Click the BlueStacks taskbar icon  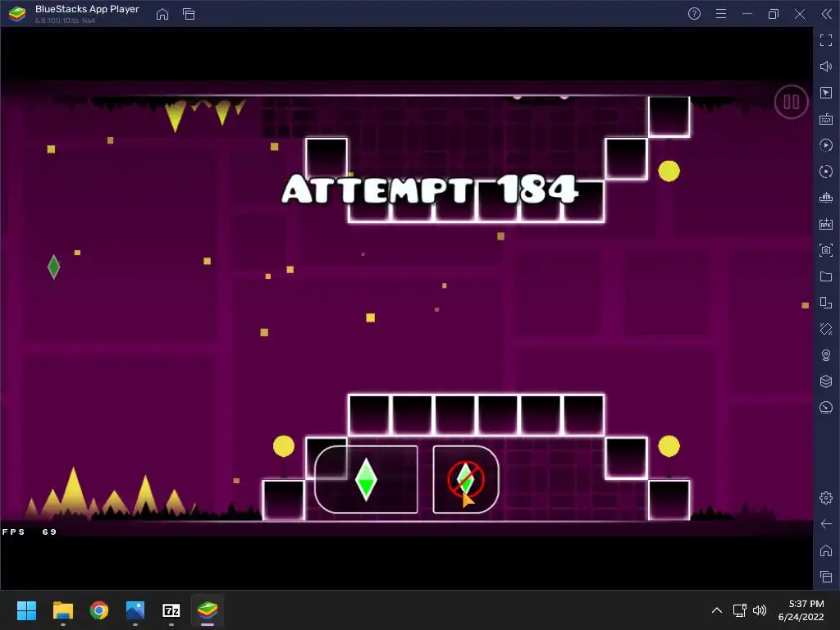(208, 610)
